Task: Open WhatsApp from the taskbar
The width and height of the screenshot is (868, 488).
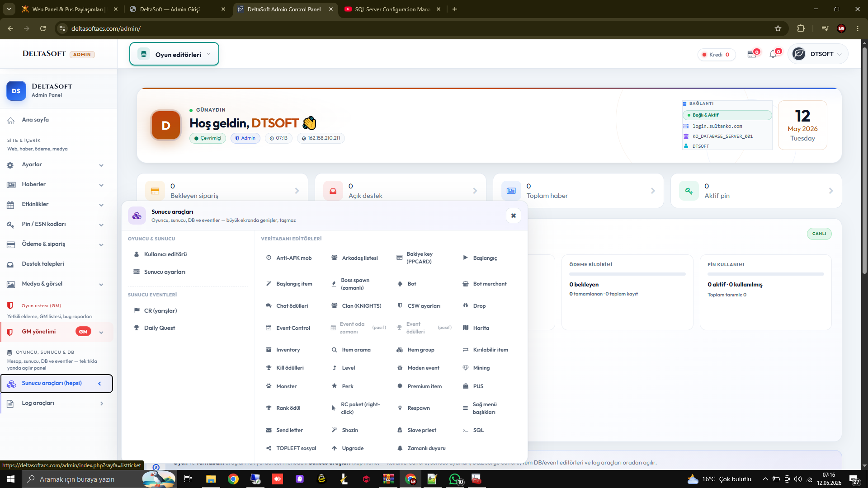Action: pos(455,479)
